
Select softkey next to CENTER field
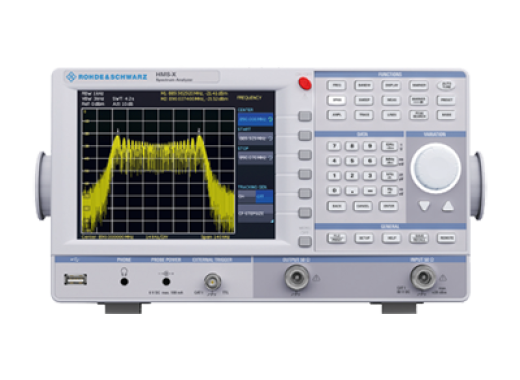[305, 116]
